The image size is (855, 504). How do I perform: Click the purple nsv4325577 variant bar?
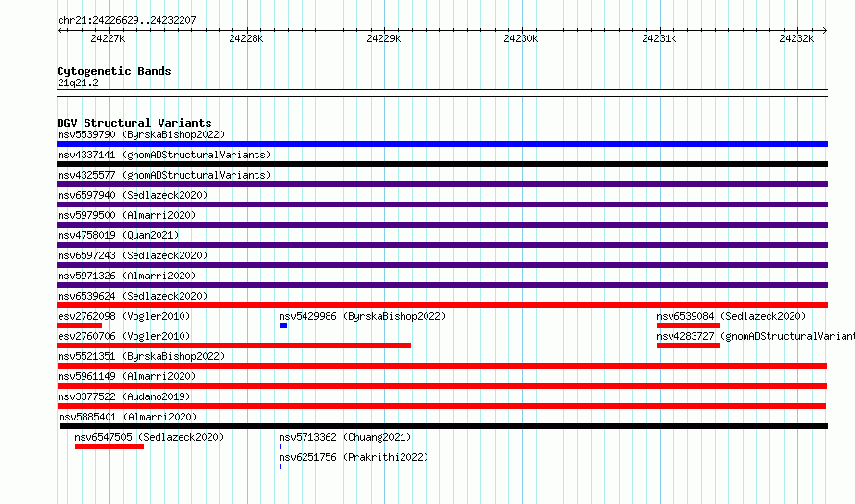click(442, 184)
